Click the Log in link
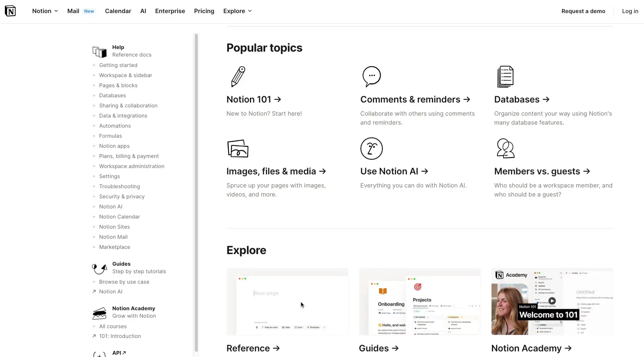644x357 pixels. tap(630, 11)
